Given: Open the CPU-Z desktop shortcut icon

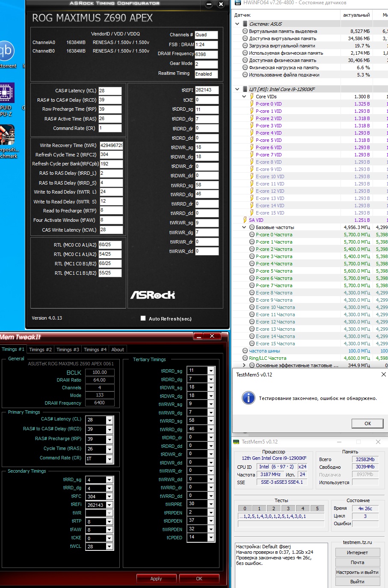Looking at the screenshot, I should pos(6,93).
